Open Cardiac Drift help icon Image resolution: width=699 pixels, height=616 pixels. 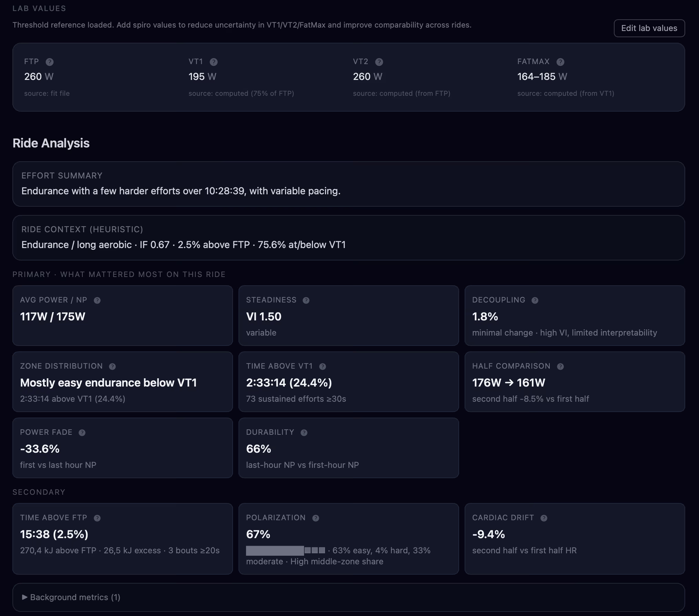tap(544, 518)
